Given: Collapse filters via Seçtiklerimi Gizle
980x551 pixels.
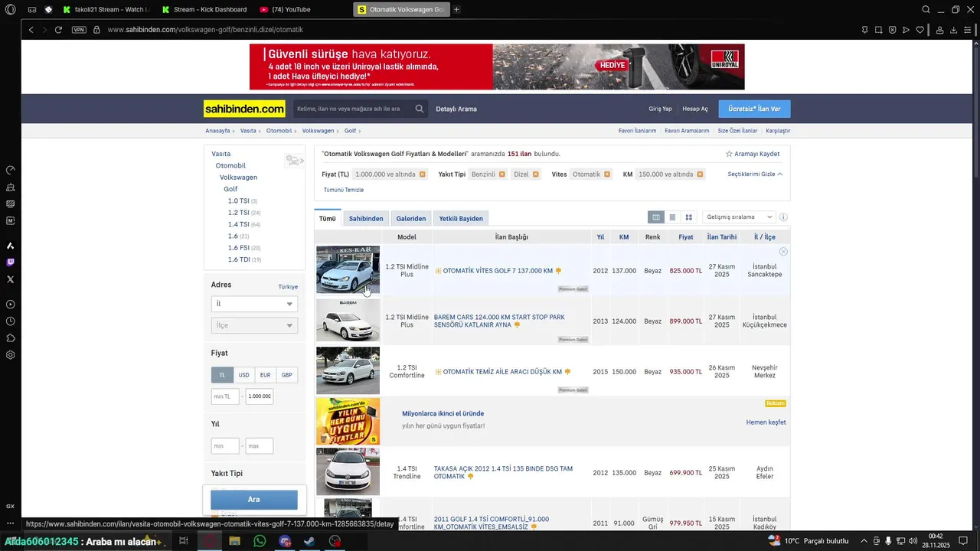Looking at the screenshot, I should point(755,174).
